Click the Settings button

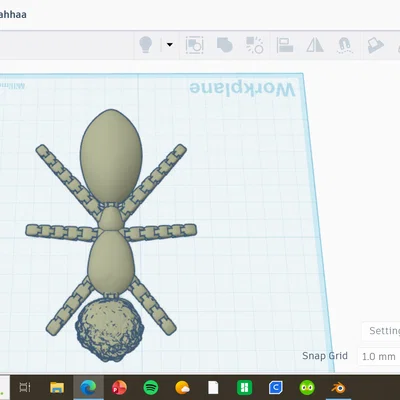point(382,331)
